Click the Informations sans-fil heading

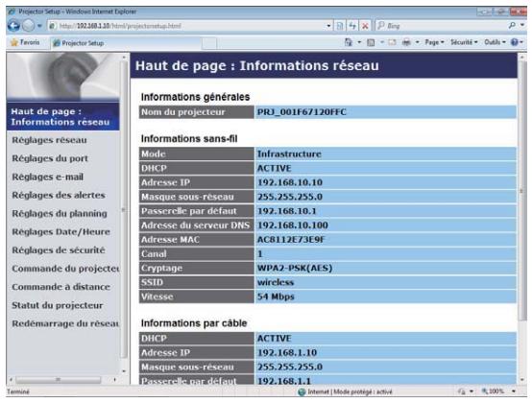point(189,138)
